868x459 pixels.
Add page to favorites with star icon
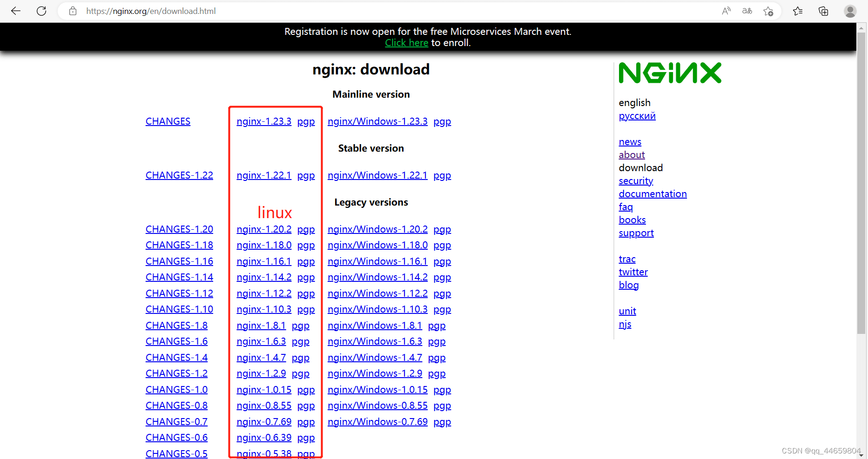(768, 11)
